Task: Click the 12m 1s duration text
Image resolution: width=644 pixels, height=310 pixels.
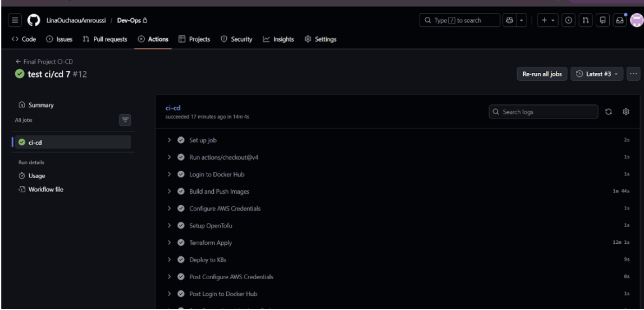Action: coord(621,243)
